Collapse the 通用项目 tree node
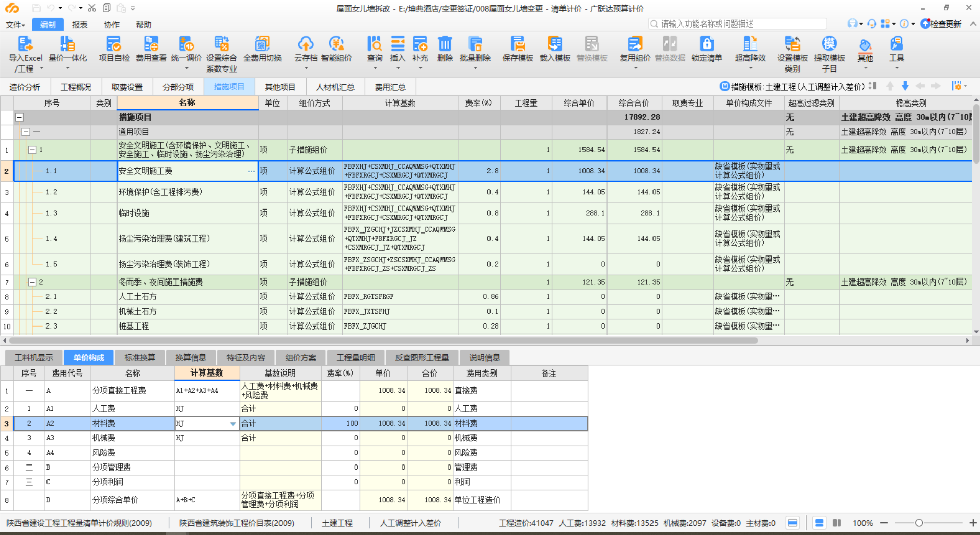 (x=26, y=132)
